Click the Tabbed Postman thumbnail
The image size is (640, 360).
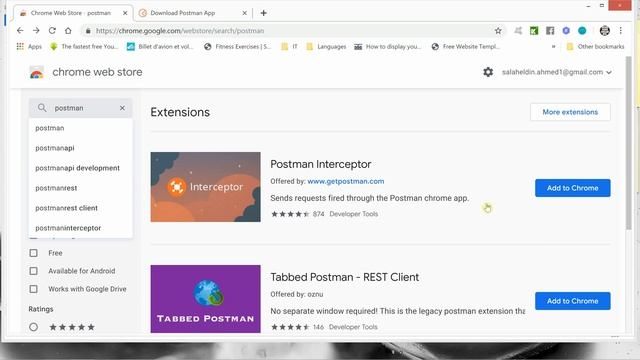point(205,299)
